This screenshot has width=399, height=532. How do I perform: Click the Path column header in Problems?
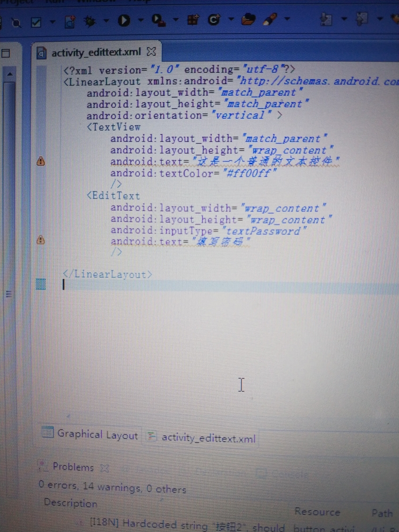(382, 513)
